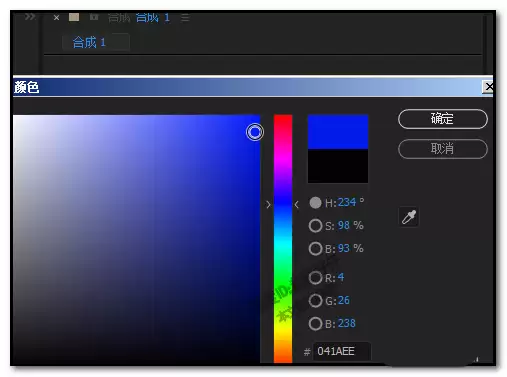Select the R red radio button
Image resolution: width=507 pixels, height=377 pixels.
point(315,278)
